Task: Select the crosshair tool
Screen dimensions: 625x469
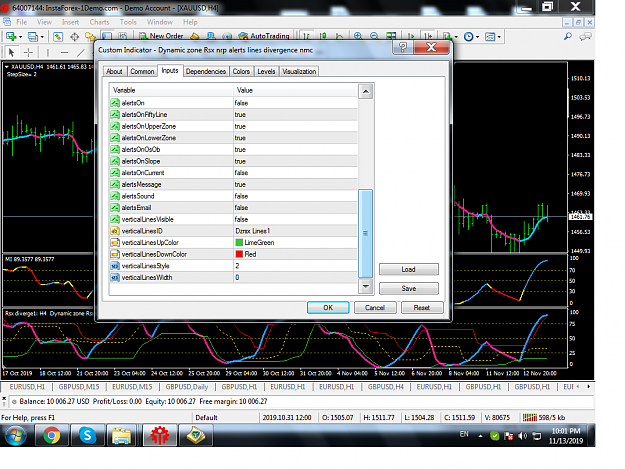Action: tap(28, 52)
